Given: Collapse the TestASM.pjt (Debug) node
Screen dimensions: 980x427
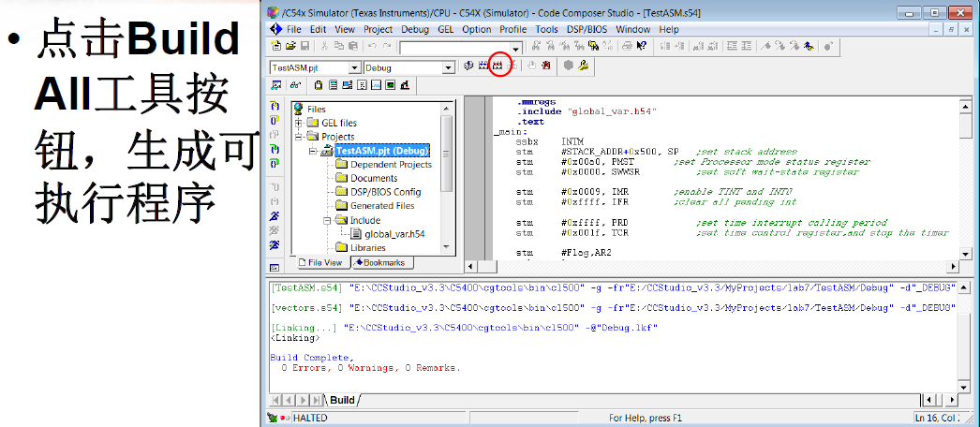Looking at the screenshot, I should point(313,151).
